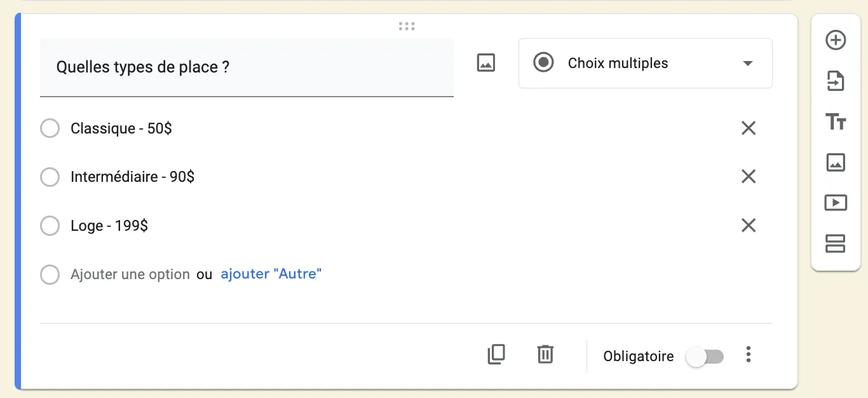Add title and description (Tt icon)
Image resolution: width=868 pixels, height=398 pixels.
[x=836, y=121]
